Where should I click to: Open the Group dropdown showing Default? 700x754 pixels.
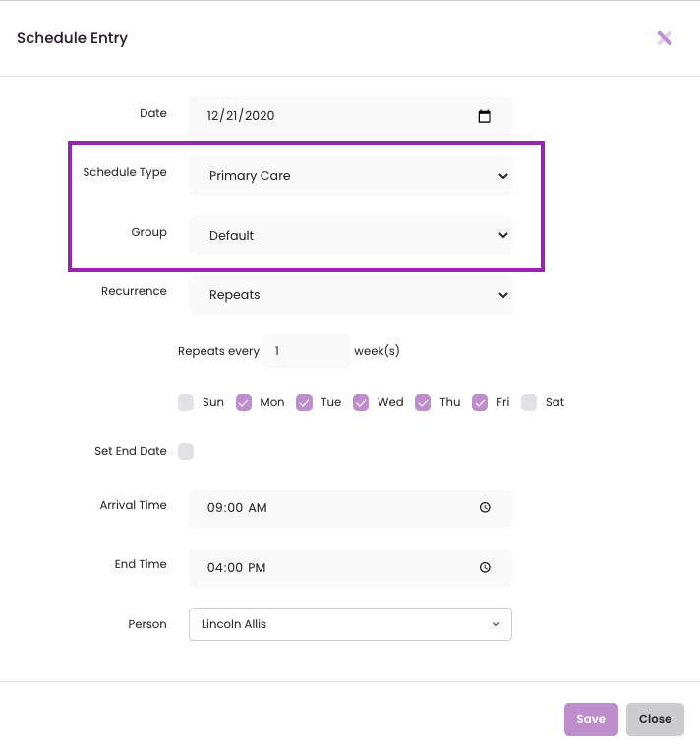point(350,235)
